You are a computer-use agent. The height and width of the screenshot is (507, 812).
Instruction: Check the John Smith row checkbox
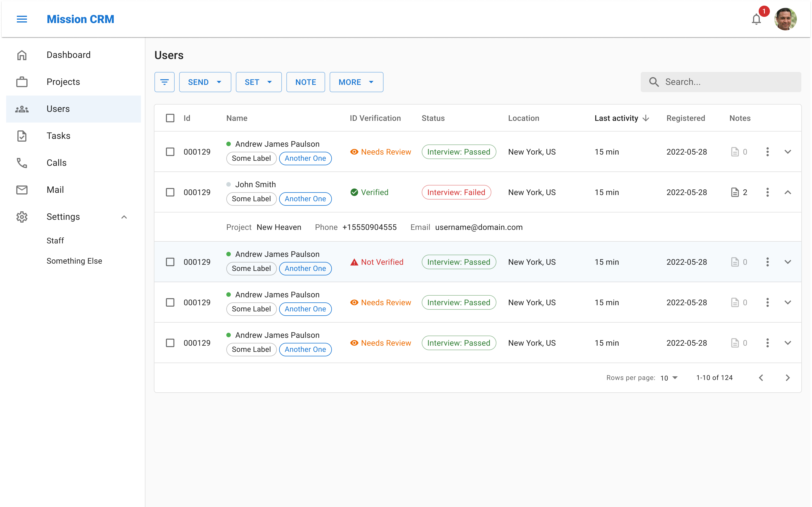point(170,192)
